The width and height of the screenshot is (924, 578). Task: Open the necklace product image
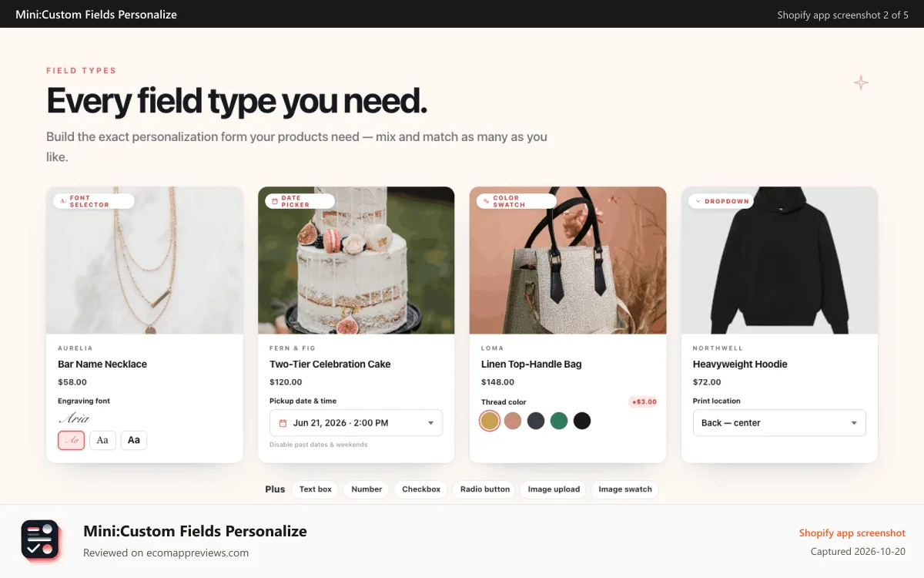tap(145, 260)
